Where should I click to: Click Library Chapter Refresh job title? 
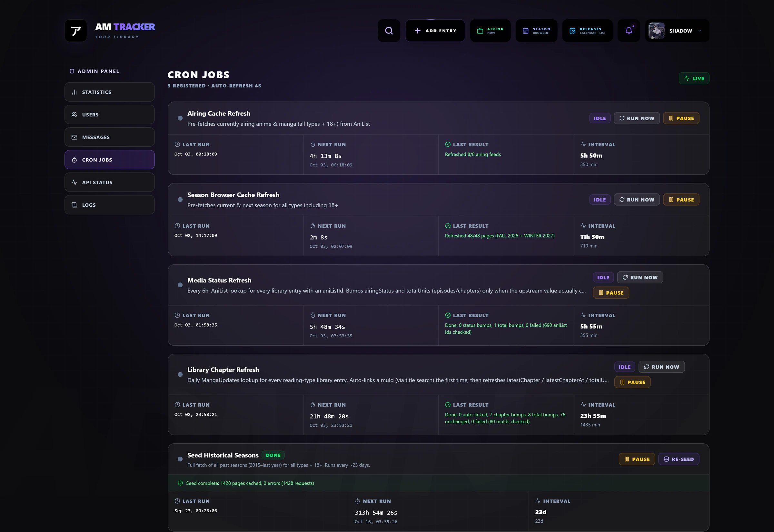223,370
